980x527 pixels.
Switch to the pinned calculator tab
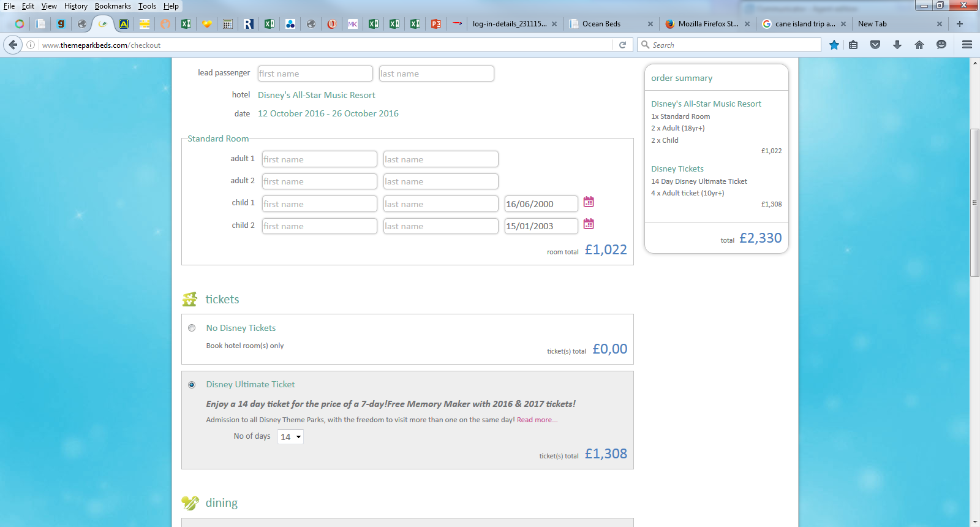tap(228, 24)
